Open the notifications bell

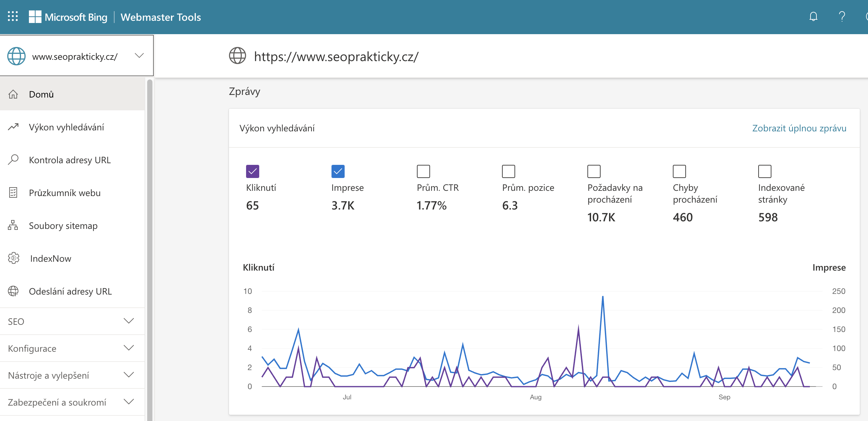point(813,16)
